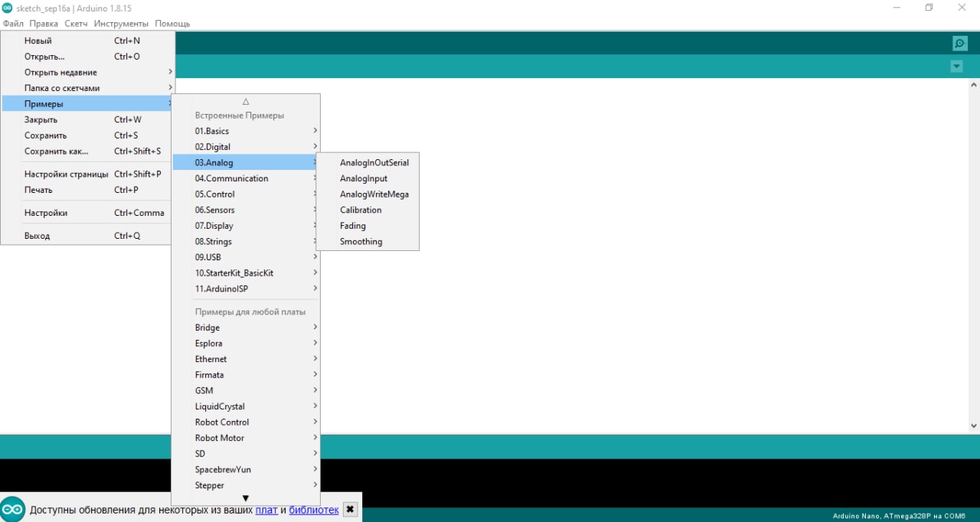Expand the Robot Control examples
Screen dimensions: 980x522
(x=246, y=422)
